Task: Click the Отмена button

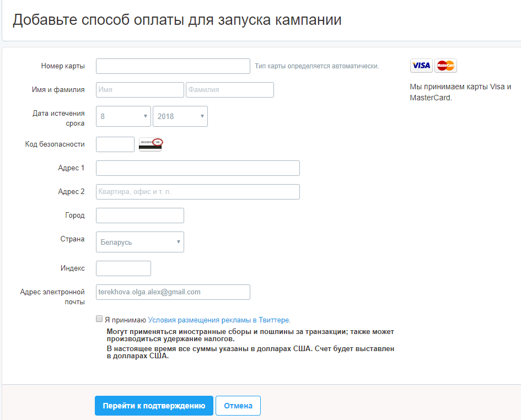Action: click(238, 405)
